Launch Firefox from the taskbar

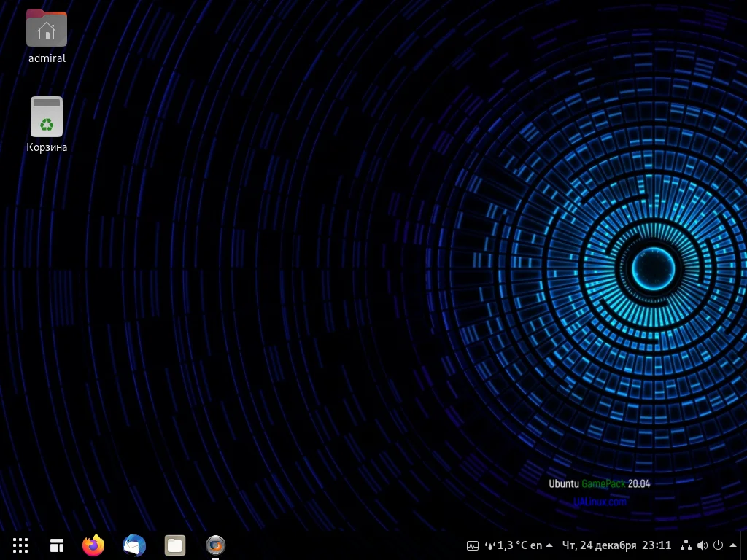point(93,545)
